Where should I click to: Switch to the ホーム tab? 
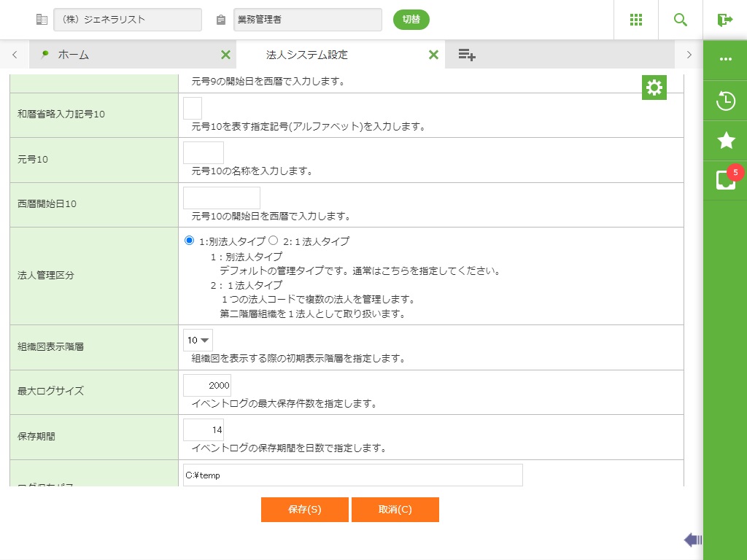click(73, 55)
